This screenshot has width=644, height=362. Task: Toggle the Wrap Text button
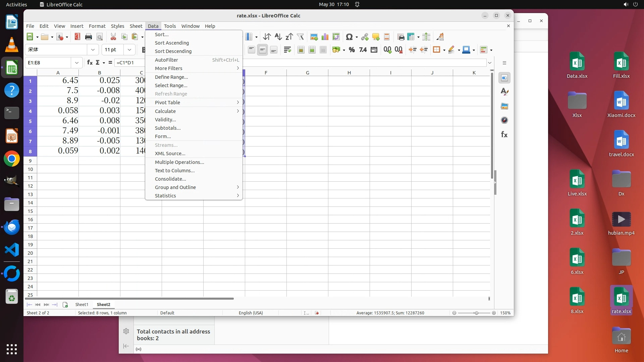(287, 50)
